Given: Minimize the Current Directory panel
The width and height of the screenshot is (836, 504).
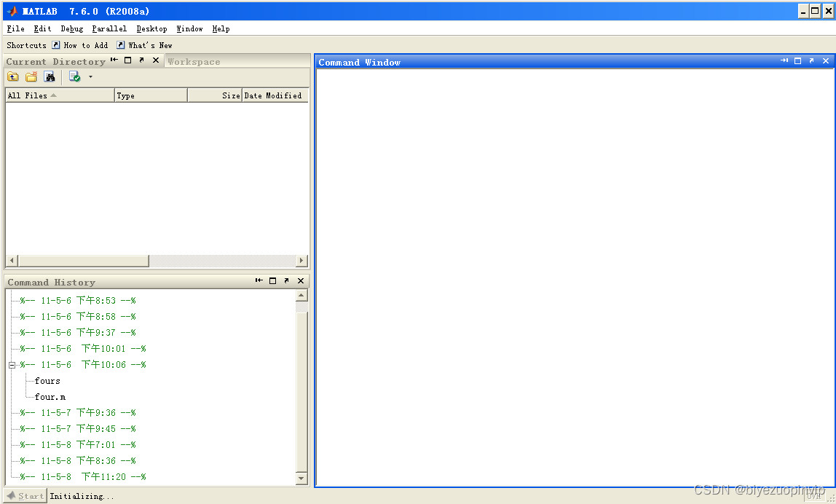Looking at the screenshot, I should click(114, 60).
